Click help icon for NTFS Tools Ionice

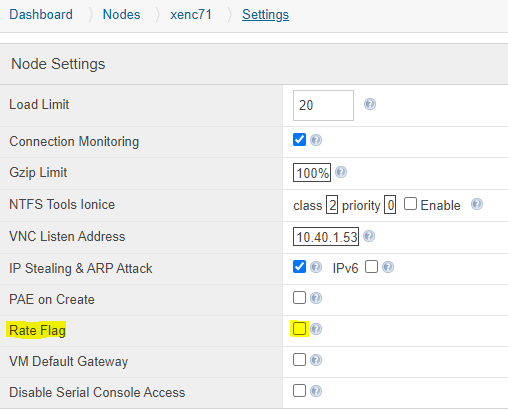click(477, 204)
